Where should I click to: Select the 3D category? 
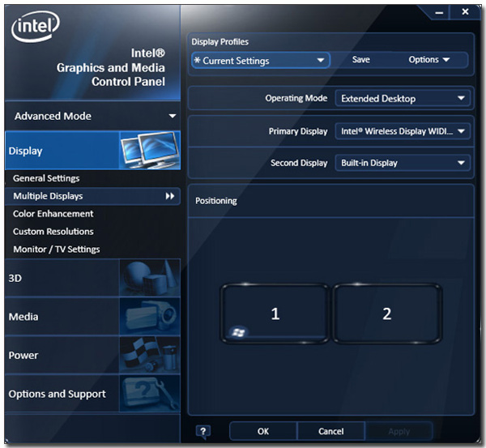coord(92,278)
